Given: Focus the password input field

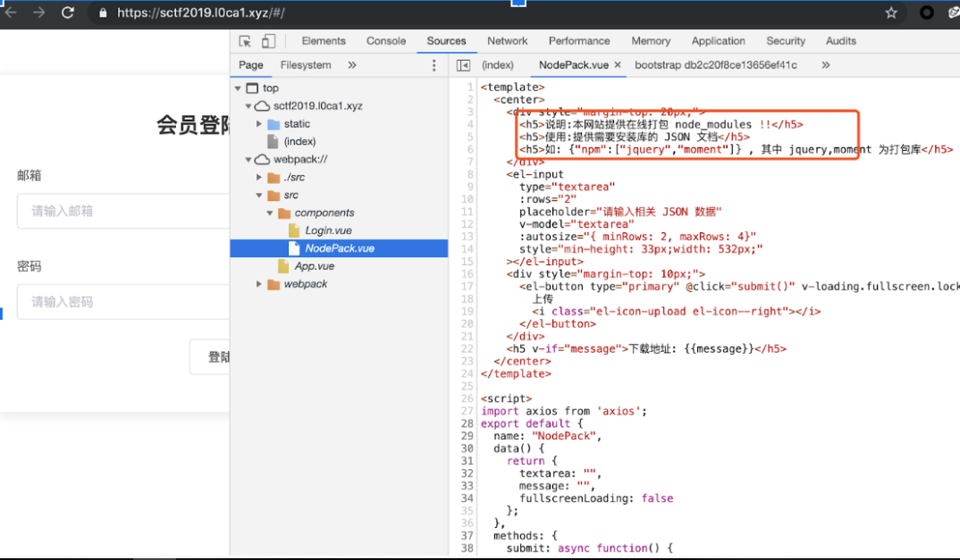Looking at the screenshot, I should pos(123,302).
